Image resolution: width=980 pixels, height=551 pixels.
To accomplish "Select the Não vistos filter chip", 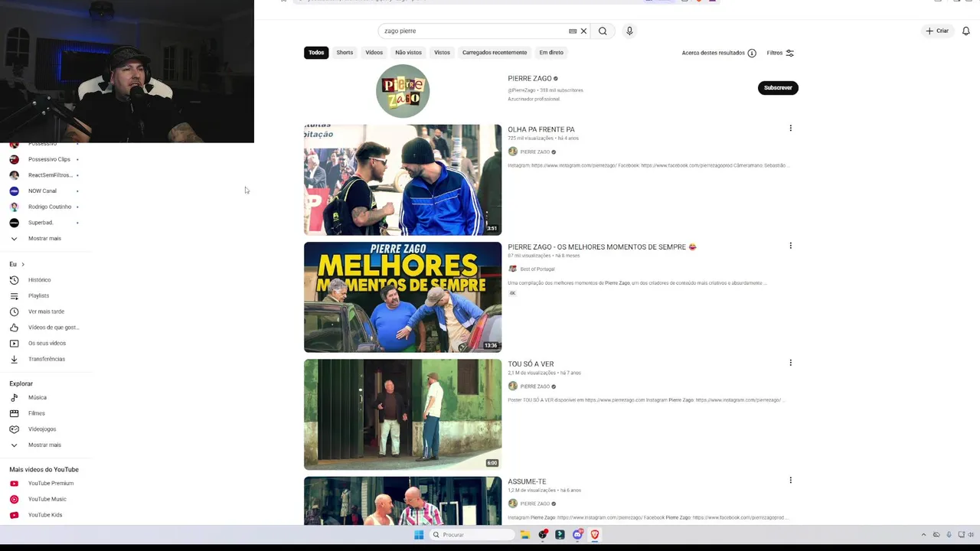I will (409, 53).
